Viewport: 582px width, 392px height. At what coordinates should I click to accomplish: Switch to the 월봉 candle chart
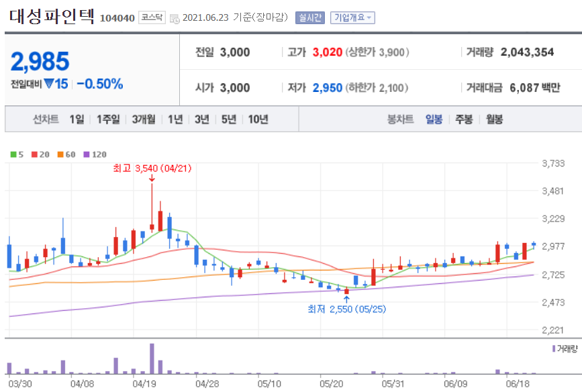(494, 119)
